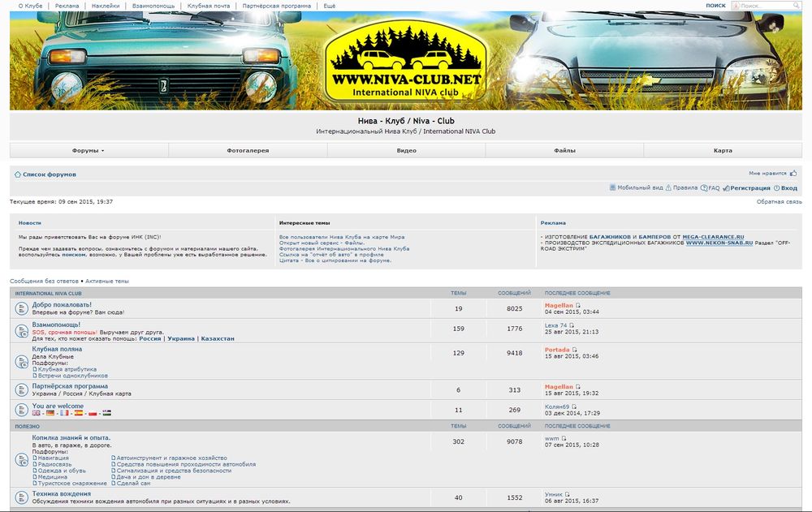Select the last flag under You are welcome

pyautogui.click(x=106, y=413)
